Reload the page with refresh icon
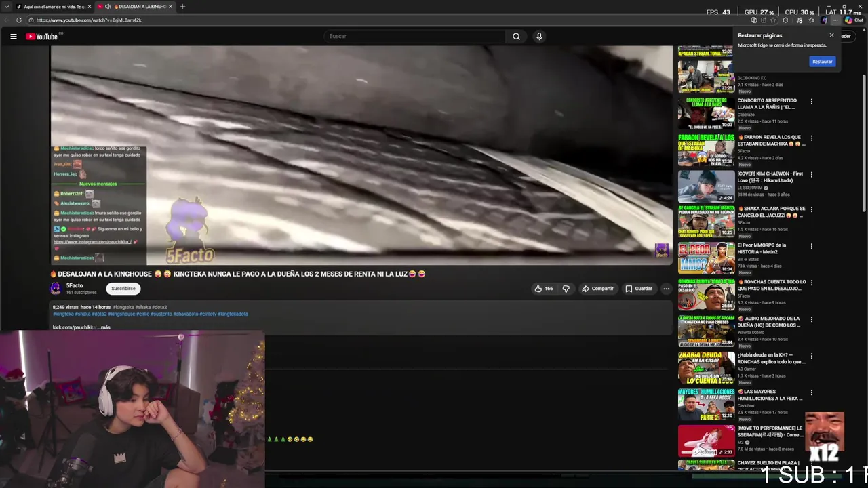Screen dimensions: 868x488 18,20
